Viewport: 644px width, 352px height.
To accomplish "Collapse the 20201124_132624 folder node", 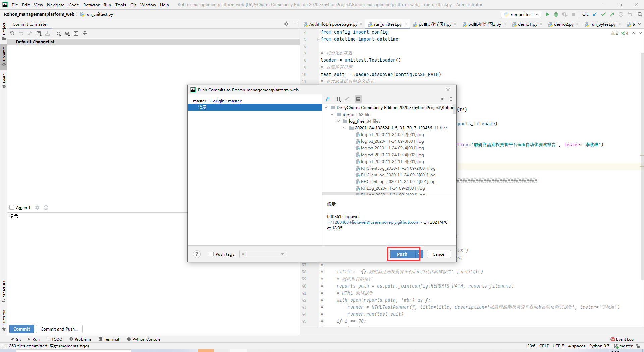I will point(344,128).
